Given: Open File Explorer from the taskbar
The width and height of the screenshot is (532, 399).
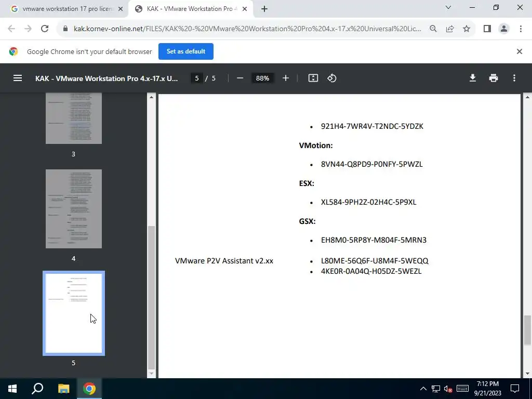Looking at the screenshot, I should click(x=63, y=389).
